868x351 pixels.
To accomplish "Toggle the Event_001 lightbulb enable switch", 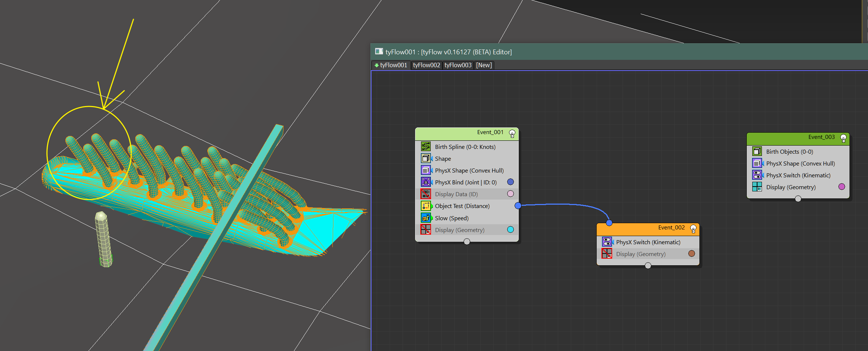I will (512, 133).
